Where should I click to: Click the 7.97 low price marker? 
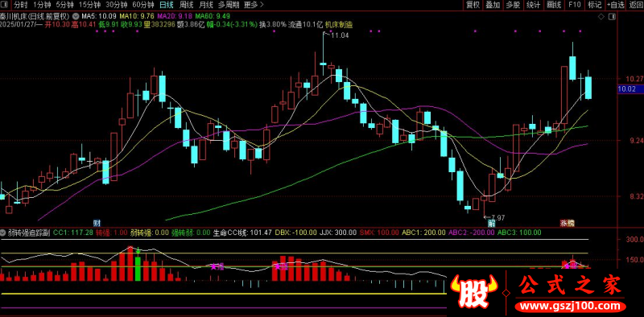click(x=497, y=216)
